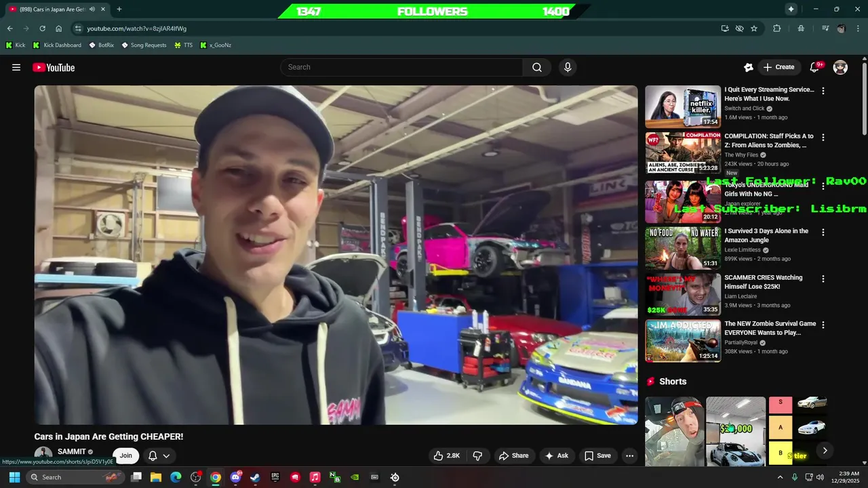Click the YouTube search input field
The width and height of the screenshot is (868, 488).
[x=401, y=67]
